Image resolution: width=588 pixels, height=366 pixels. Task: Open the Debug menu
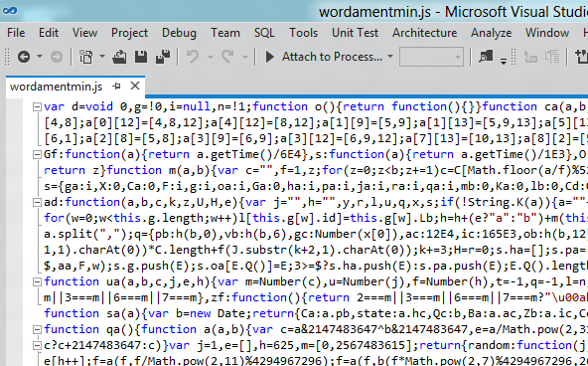[x=179, y=33]
